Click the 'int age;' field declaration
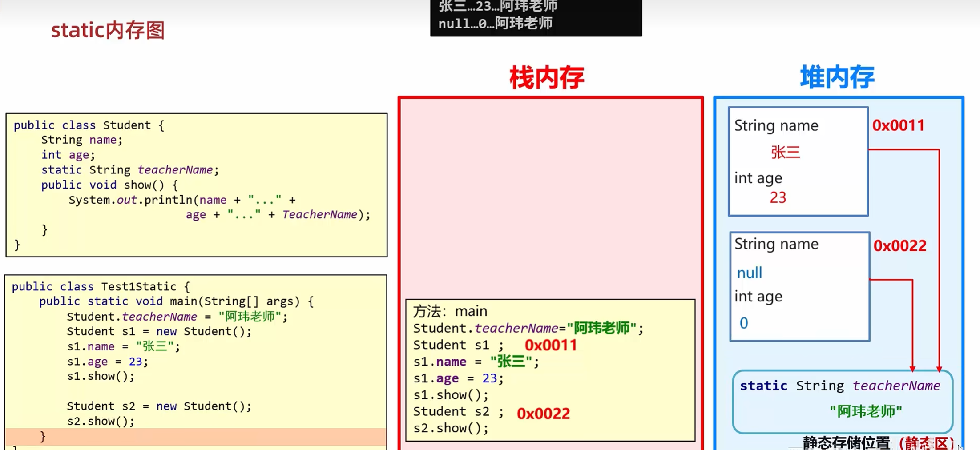This screenshot has width=980, height=450. [68, 155]
